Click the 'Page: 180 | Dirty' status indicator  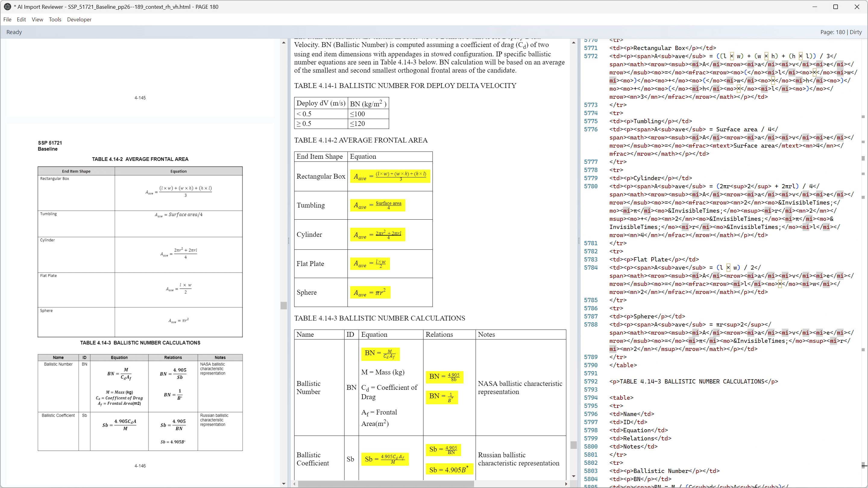pos(841,32)
